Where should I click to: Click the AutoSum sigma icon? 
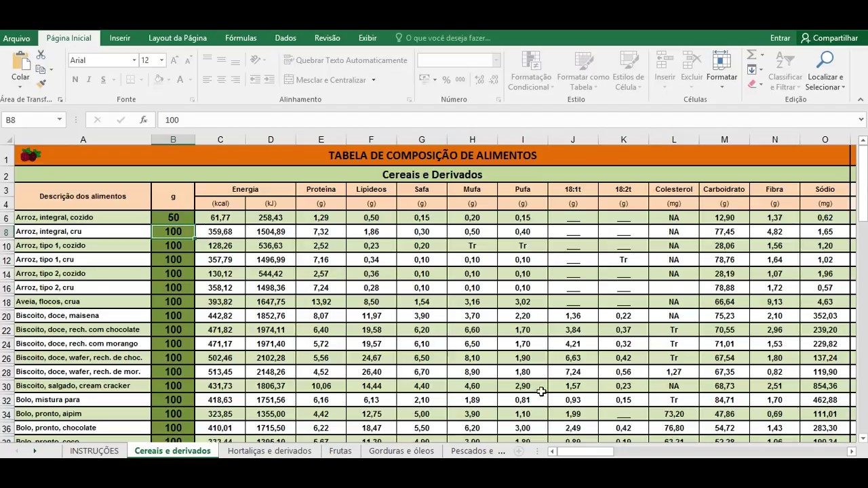751,55
